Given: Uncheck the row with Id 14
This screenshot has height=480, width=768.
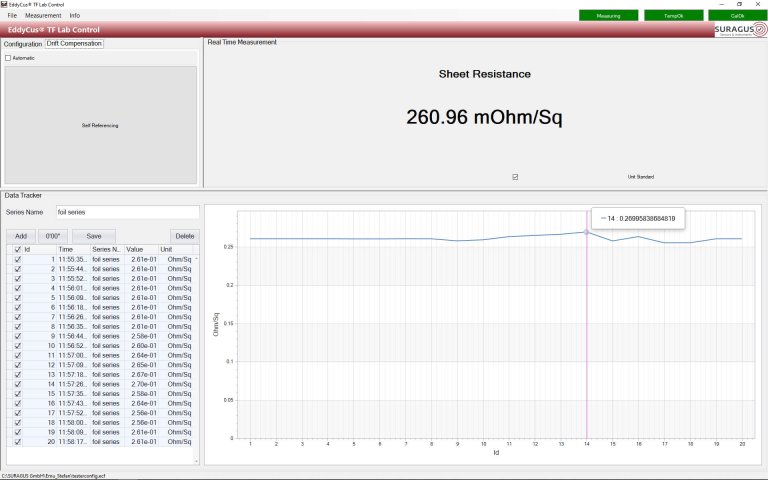Looking at the screenshot, I should [17, 384].
